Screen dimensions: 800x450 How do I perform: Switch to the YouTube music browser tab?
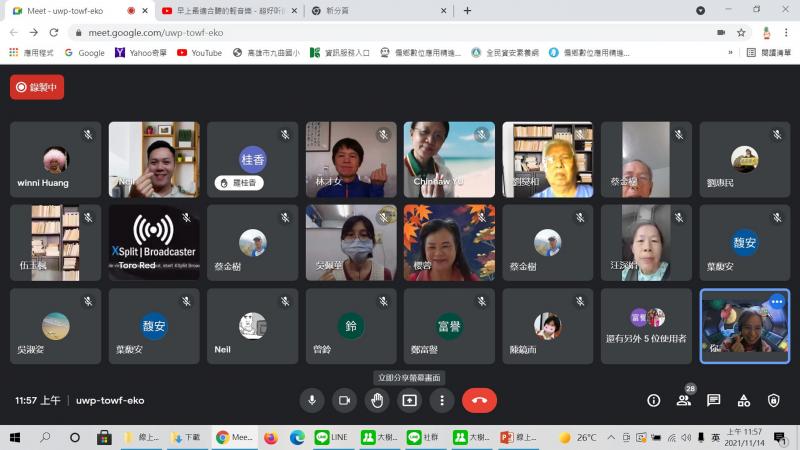click(x=230, y=11)
